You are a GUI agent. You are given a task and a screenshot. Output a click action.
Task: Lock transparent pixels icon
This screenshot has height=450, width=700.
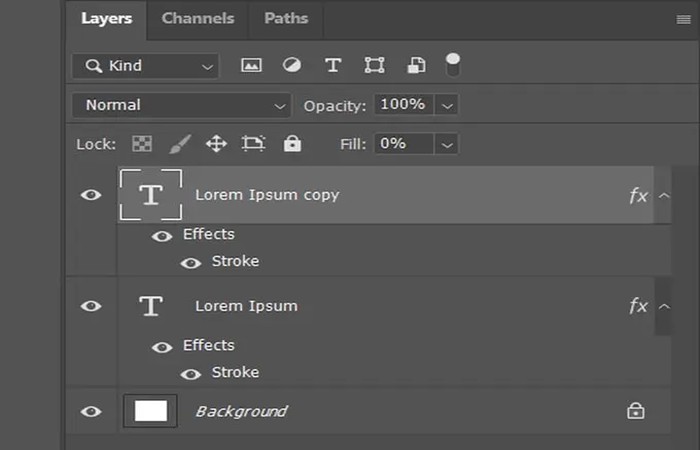point(142,144)
